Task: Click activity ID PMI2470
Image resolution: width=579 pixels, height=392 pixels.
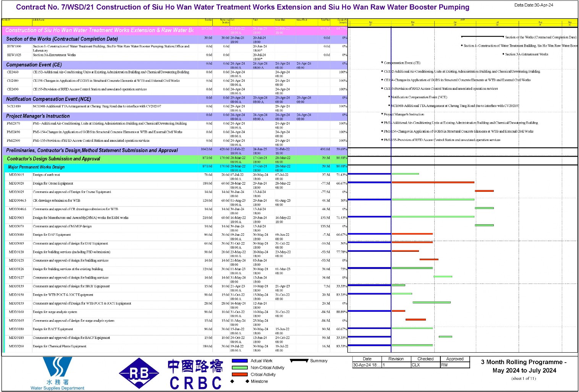Action: click(13, 123)
